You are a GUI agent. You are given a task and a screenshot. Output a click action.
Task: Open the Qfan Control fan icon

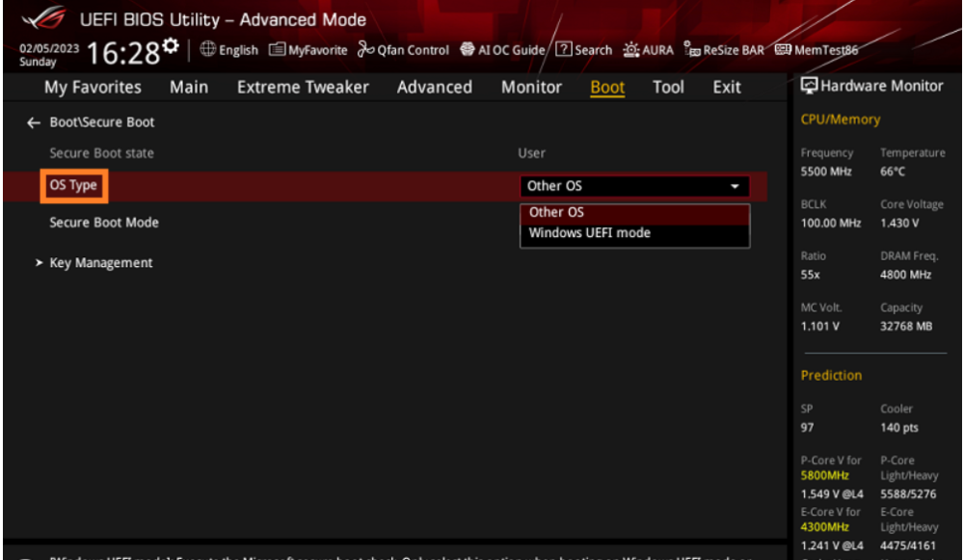pyautogui.click(x=365, y=49)
